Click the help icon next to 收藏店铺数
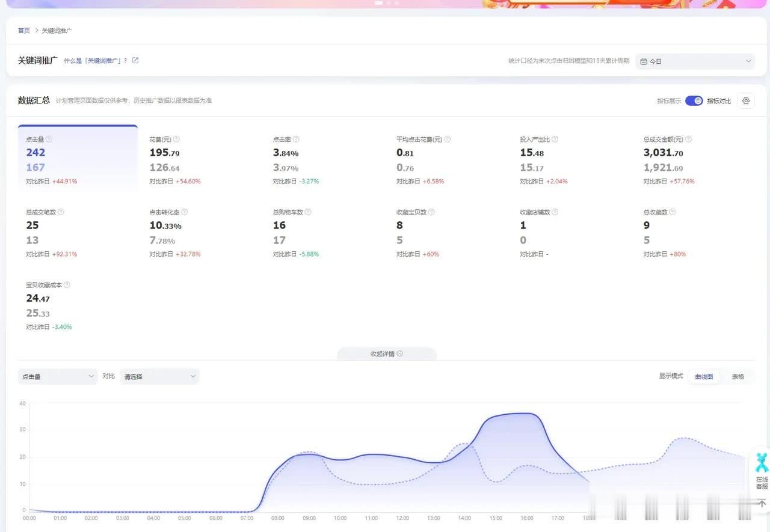Viewport: 770px width, 532px height. 555,212
